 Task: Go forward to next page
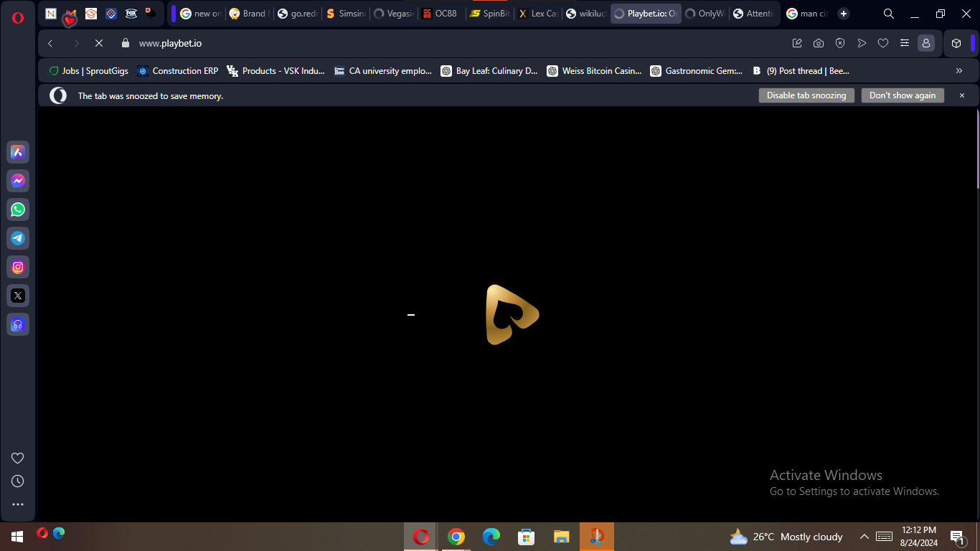(x=77, y=43)
